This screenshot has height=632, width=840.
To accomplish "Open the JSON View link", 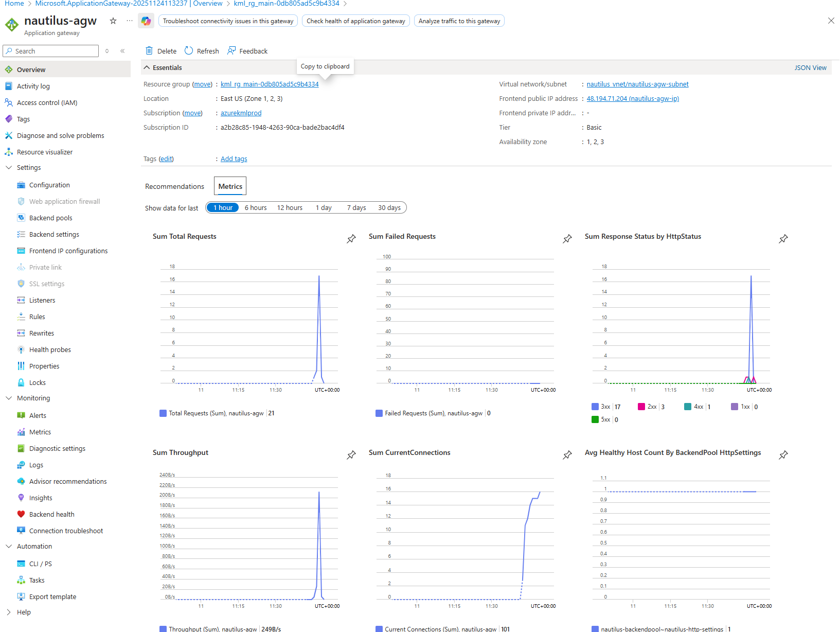I will coord(810,67).
